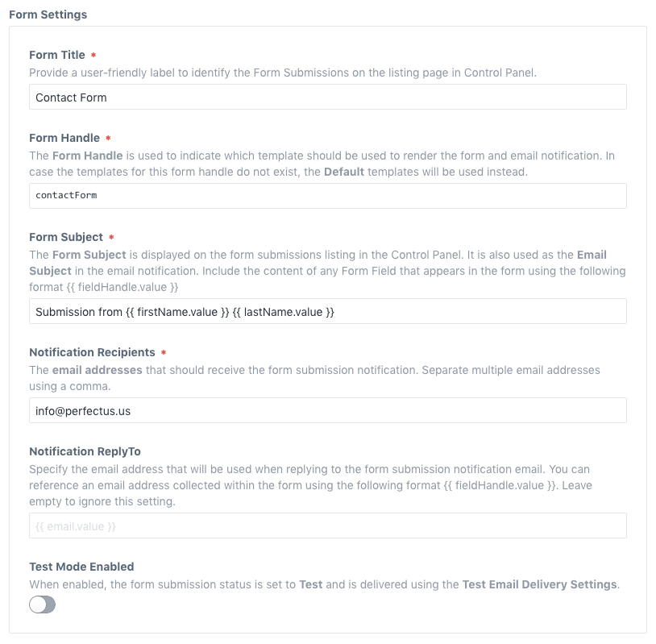656x644 pixels.
Task: Click the Form Handle help description paragraph
Action: pos(322,164)
